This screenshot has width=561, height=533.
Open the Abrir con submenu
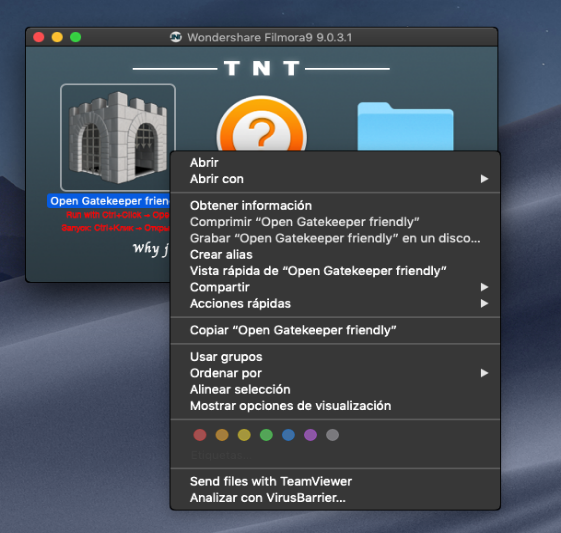(335, 179)
